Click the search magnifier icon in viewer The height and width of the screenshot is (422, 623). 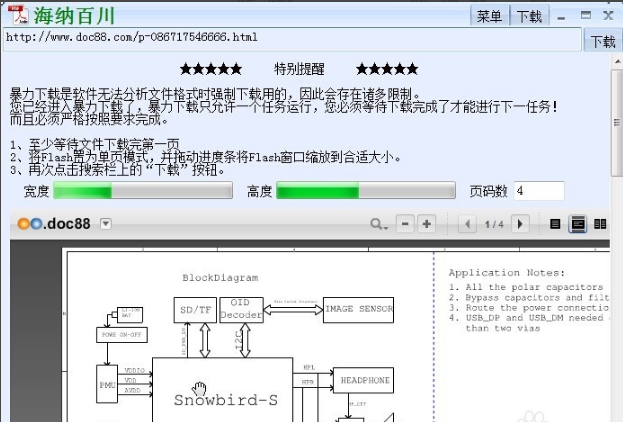coord(378,225)
